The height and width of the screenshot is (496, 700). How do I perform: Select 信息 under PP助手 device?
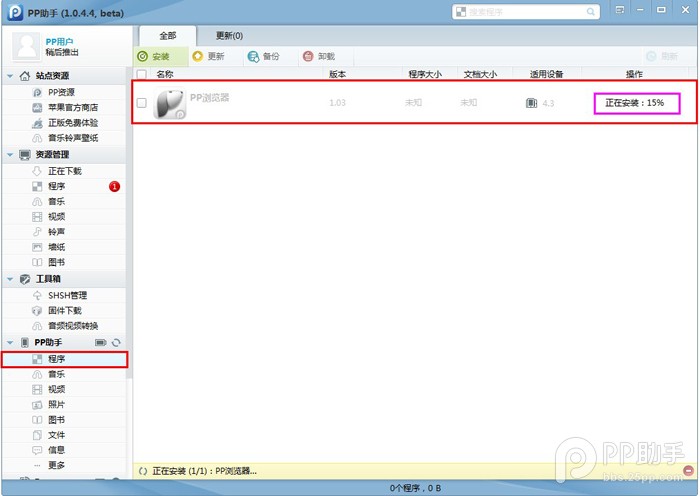coord(64,450)
